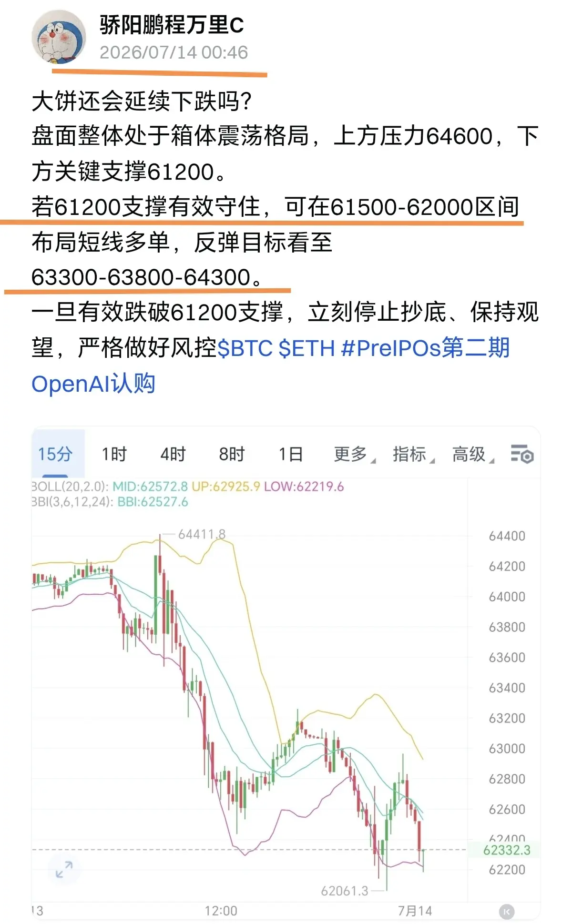572x924 pixels.
Task: Open the 高级 advanced dropdown
Action: click(x=473, y=454)
